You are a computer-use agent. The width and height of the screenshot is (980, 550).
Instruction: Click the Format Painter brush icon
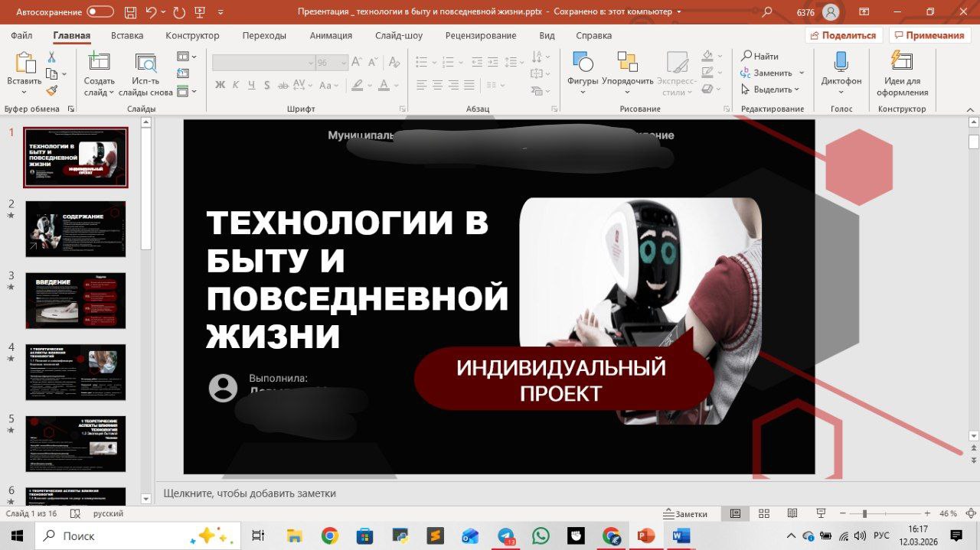click(51, 90)
